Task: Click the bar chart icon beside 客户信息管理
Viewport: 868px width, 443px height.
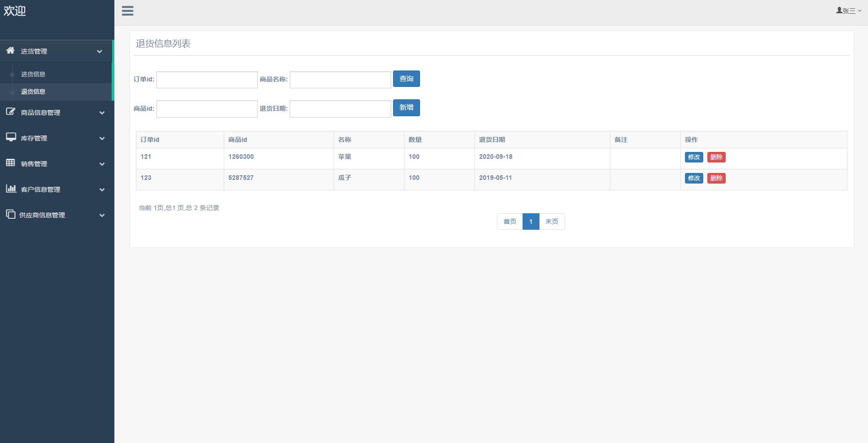Action: click(11, 189)
